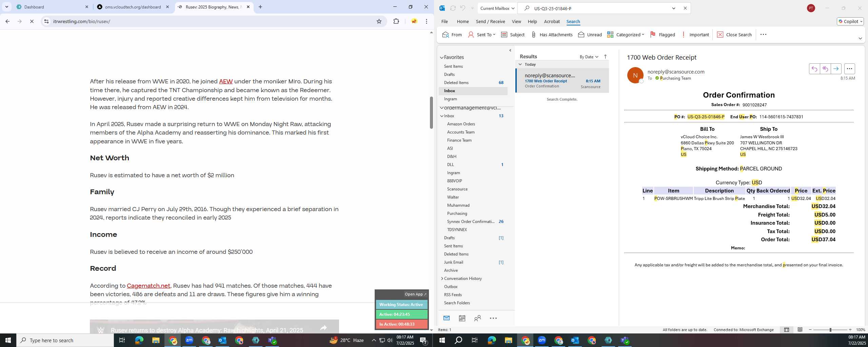This screenshot has height=347, width=868.
Task: Expand Conversation History folder
Action: tap(442, 279)
